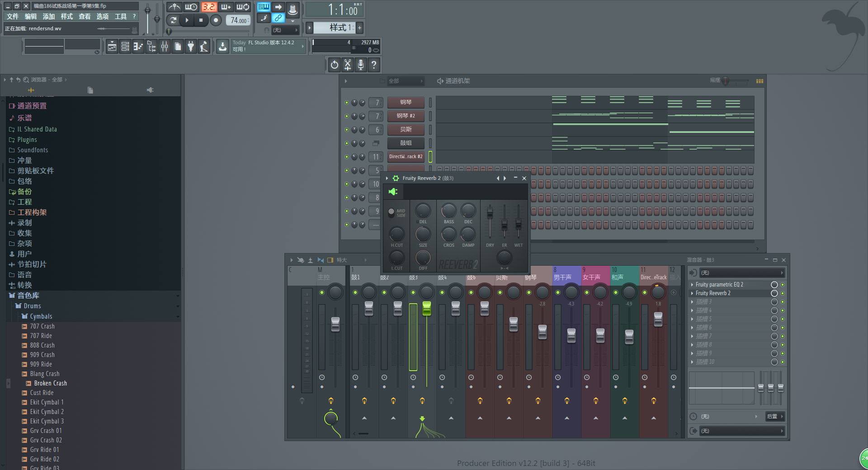The width and height of the screenshot is (868, 470).
Task: Open the 编辑 menu
Action: click(x=31, y=16)
